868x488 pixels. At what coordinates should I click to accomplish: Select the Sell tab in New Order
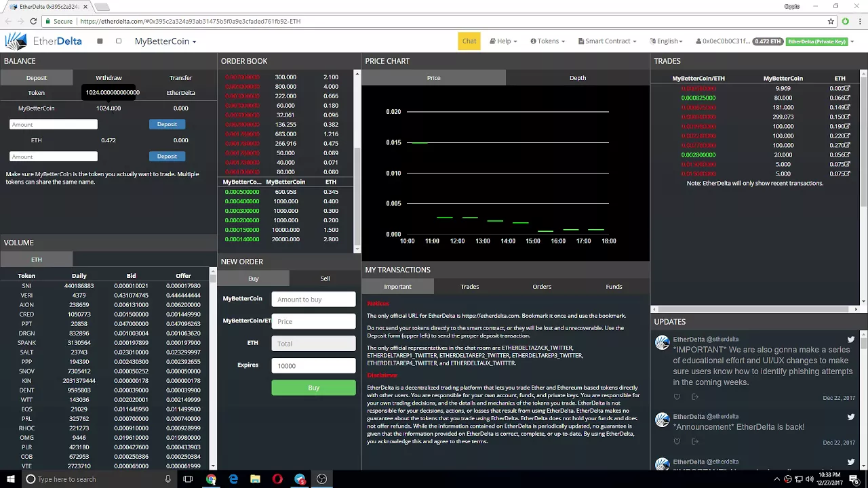point(325,279)
